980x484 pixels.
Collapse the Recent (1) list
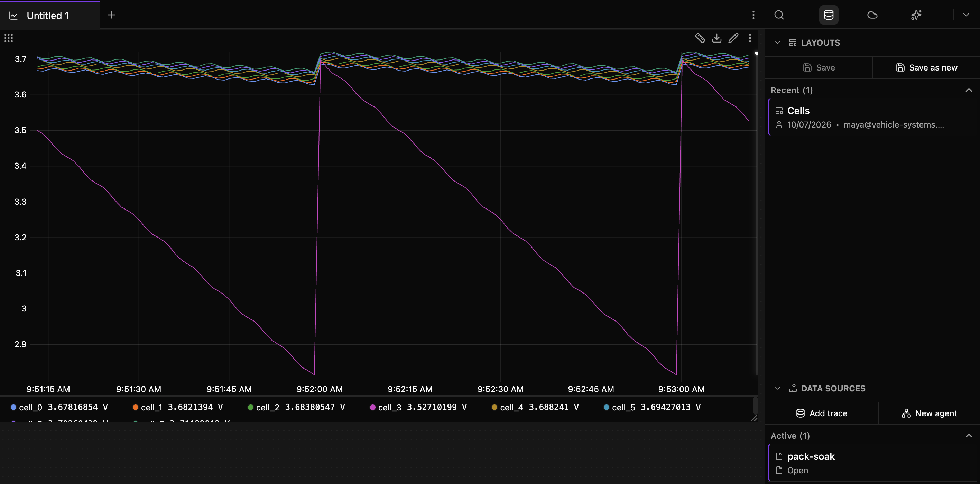coord(969,90)
